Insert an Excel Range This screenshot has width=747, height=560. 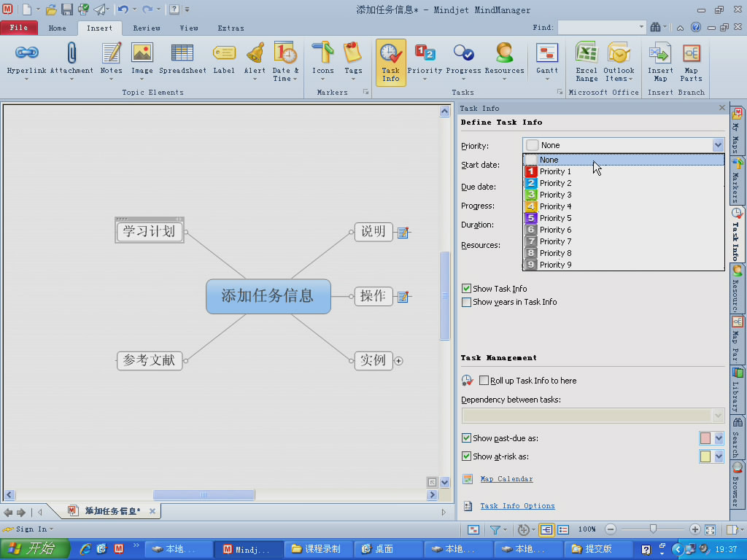tap(587, 62)
